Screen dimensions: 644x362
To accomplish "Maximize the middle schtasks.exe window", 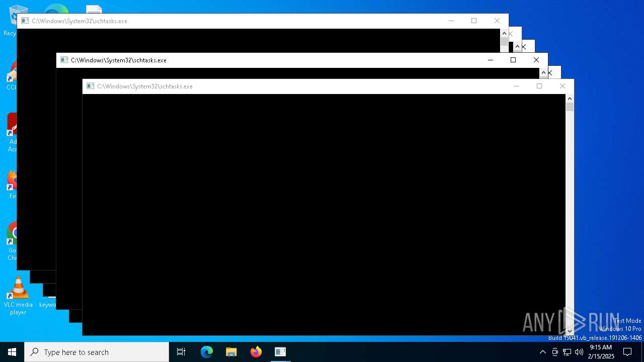I will coord(513,60).
